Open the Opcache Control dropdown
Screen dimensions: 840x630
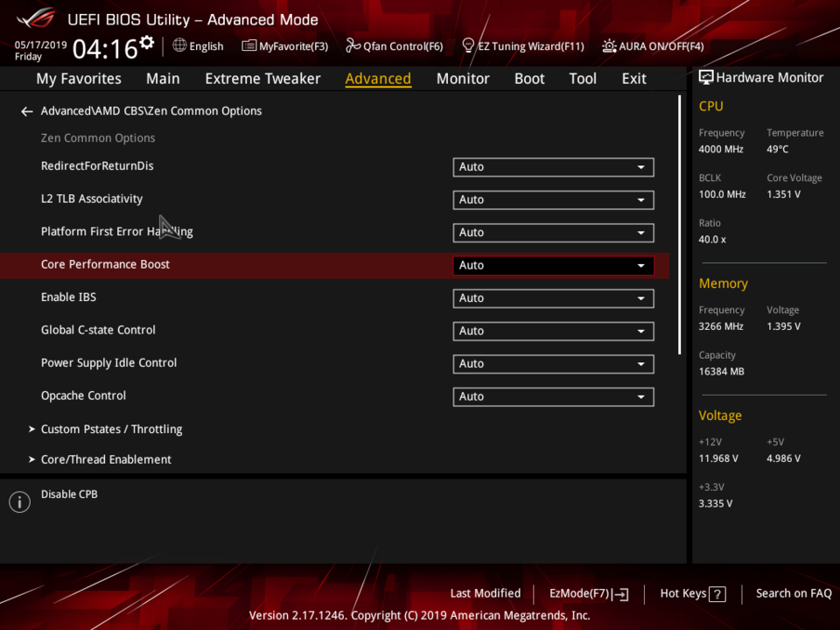click(x=553, y=397)
